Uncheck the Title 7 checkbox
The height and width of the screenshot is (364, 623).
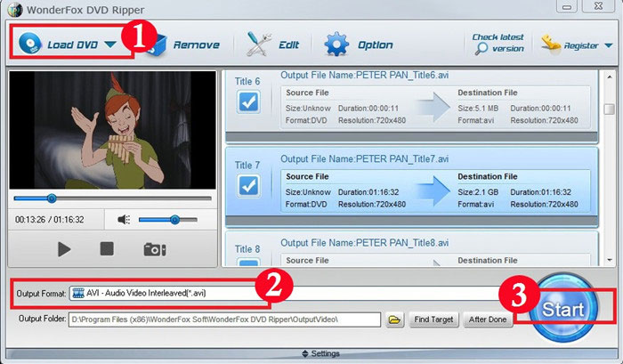click(248, 186)
